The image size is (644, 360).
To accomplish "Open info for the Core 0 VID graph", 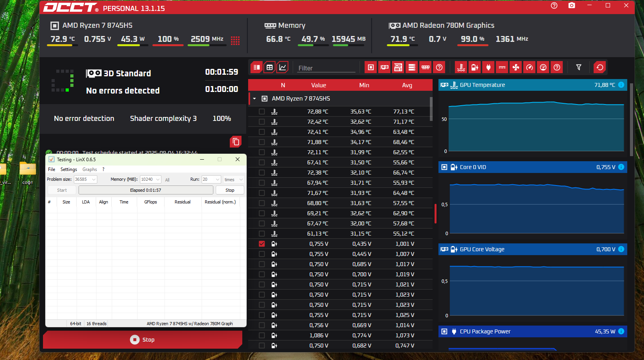I will coord(621,167).
